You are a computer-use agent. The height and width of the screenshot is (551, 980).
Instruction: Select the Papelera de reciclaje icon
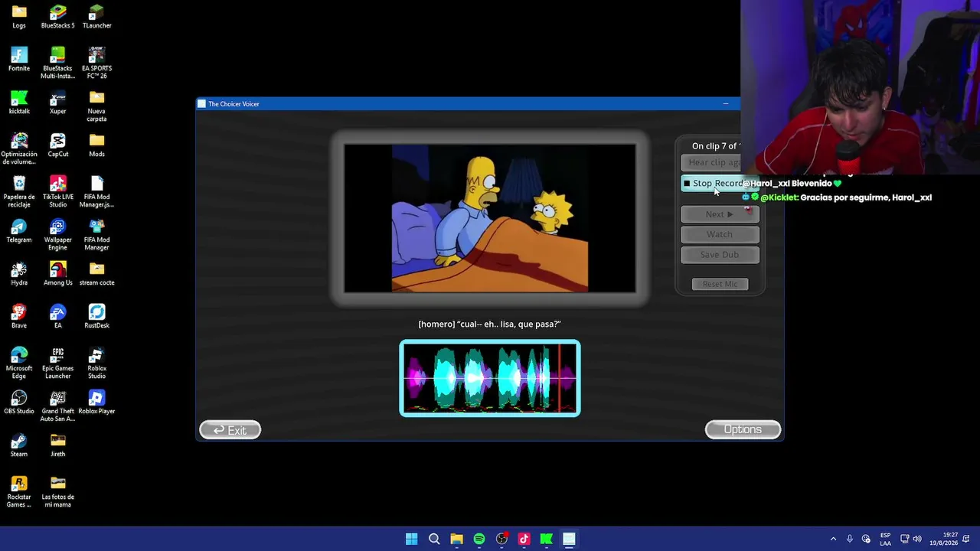pos(19,191)
